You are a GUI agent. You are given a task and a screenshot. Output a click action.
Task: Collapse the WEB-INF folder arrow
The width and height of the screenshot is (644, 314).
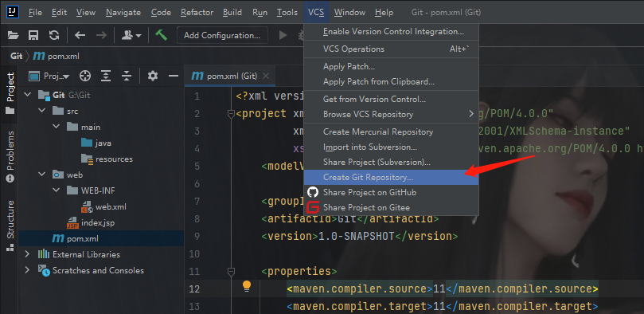pos(56,190)
